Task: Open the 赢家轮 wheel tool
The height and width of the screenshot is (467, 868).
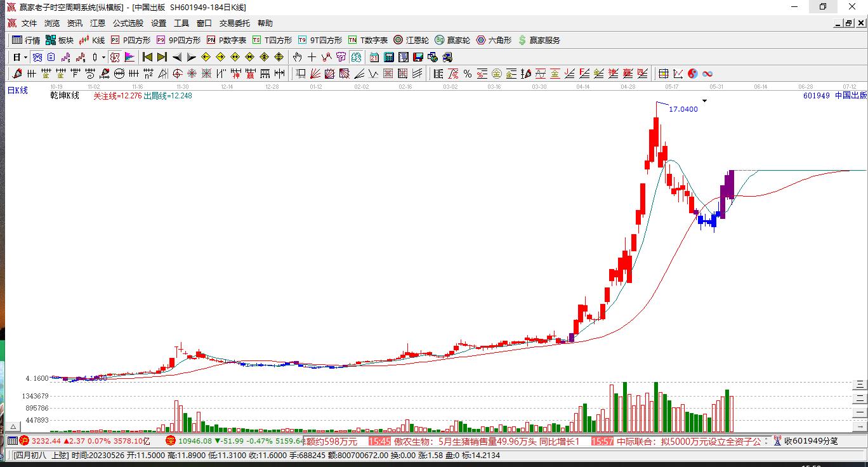Action: (x=452, y=40)
